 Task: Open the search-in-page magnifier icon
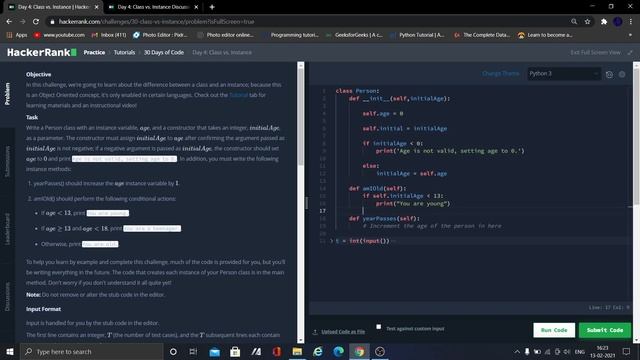coord(574,21)
